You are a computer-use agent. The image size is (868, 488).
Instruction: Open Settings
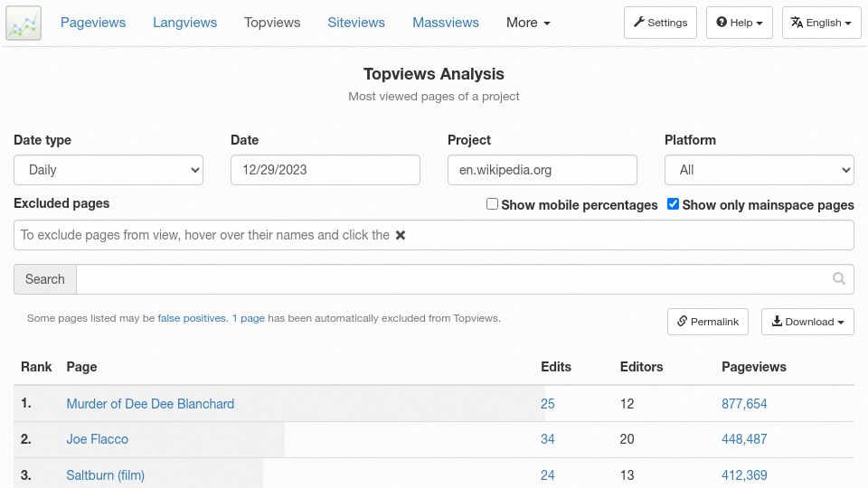click(660, 23)
